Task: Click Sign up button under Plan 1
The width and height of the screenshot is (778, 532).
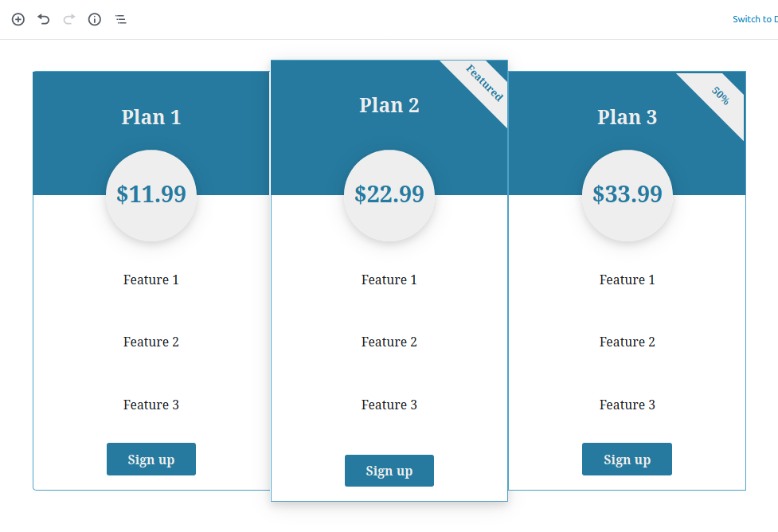Action: click(151, 459)
